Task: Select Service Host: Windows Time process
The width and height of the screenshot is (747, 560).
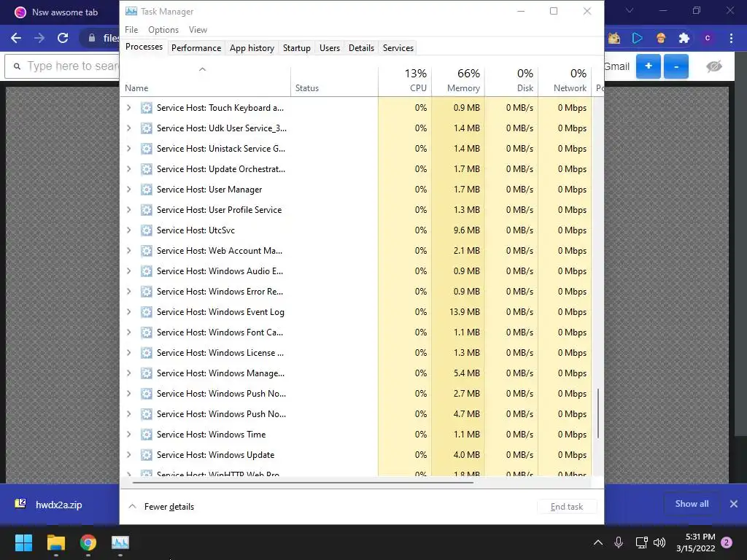Action: point(356,435)
